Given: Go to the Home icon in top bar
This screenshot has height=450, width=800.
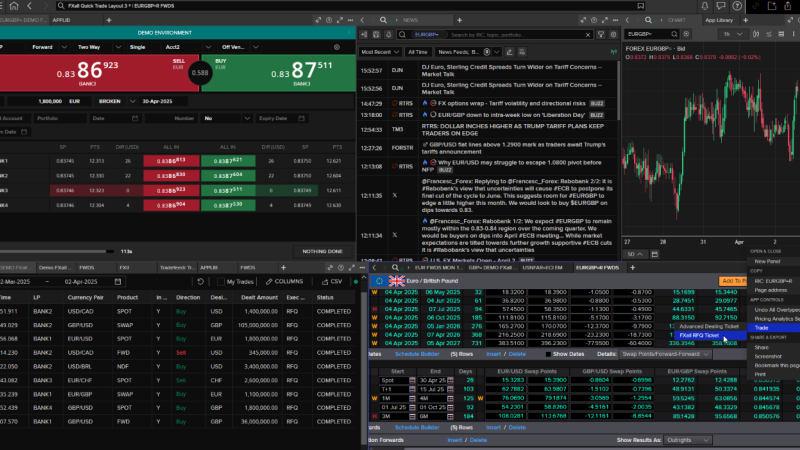Looking at the screenshot, I should point(14,6).
